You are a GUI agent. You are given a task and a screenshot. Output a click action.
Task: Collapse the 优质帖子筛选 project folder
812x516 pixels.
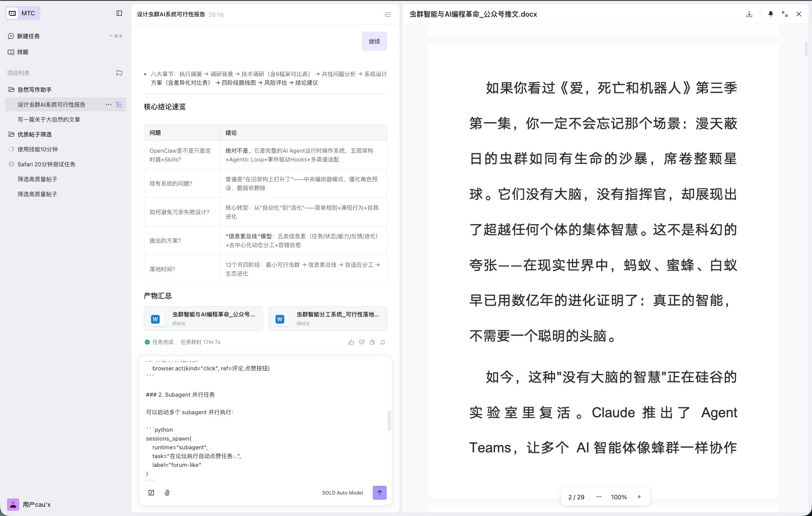pos(11,134)
